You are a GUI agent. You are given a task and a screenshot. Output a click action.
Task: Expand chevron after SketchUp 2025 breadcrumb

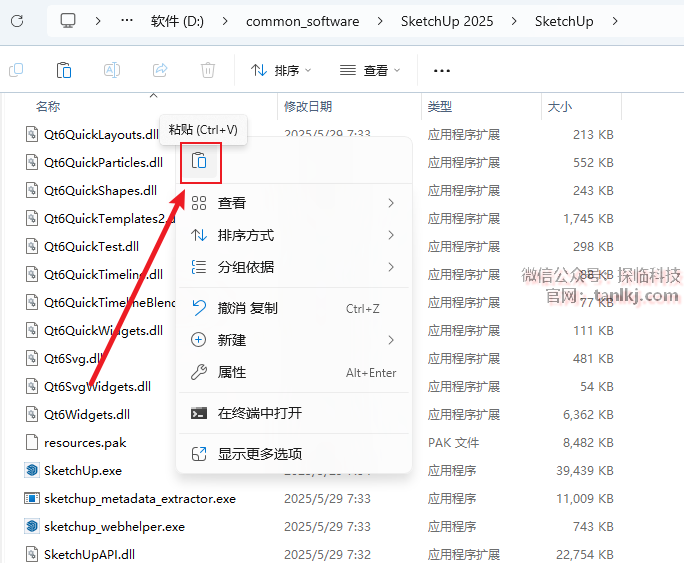[514, 21]
